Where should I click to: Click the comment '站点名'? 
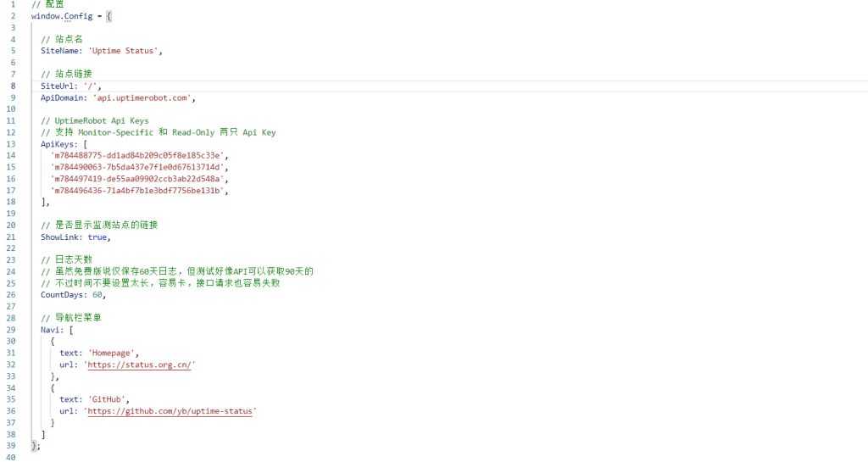[61, 39]
